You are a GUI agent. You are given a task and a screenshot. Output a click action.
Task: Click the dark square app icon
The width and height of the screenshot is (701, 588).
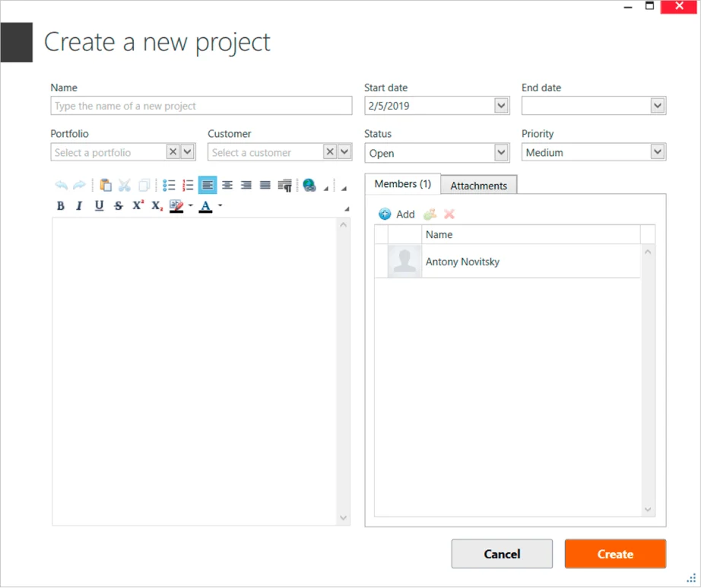(x=17, y=42)
